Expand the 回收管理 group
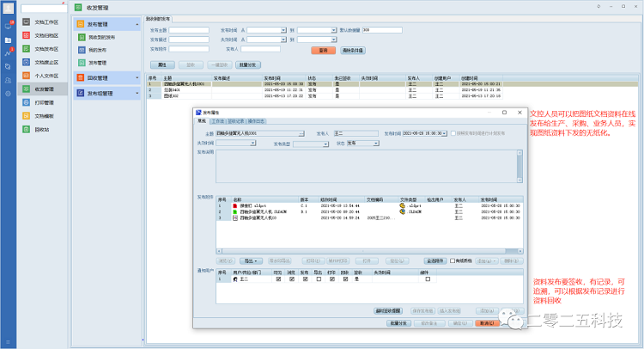This screenshot has height=349, width=644. 137,77
